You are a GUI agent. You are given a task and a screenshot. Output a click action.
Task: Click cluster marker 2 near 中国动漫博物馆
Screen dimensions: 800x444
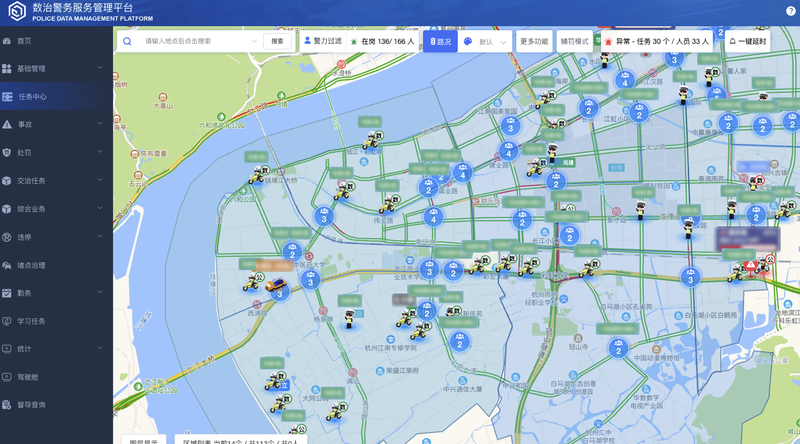[618, 350]
